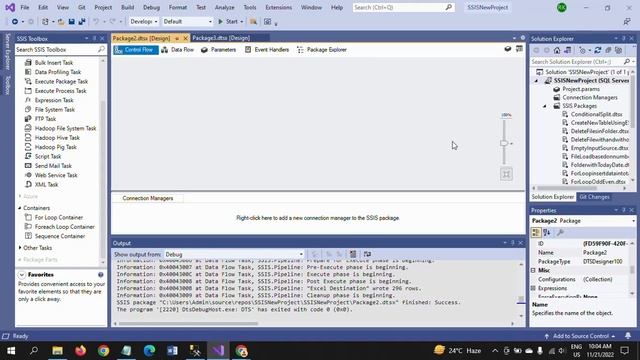Screen dimensions: 640x360
Task: Collapse the Containers toolbox group
Action: click(x=20, y=208)
